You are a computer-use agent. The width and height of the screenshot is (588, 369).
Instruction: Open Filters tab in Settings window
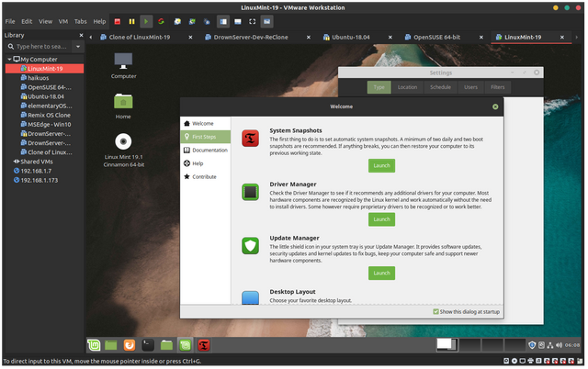click(498, 87)
